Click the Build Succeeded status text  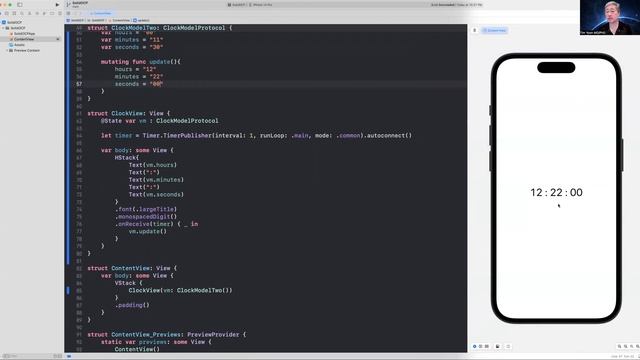click(456, 5)
